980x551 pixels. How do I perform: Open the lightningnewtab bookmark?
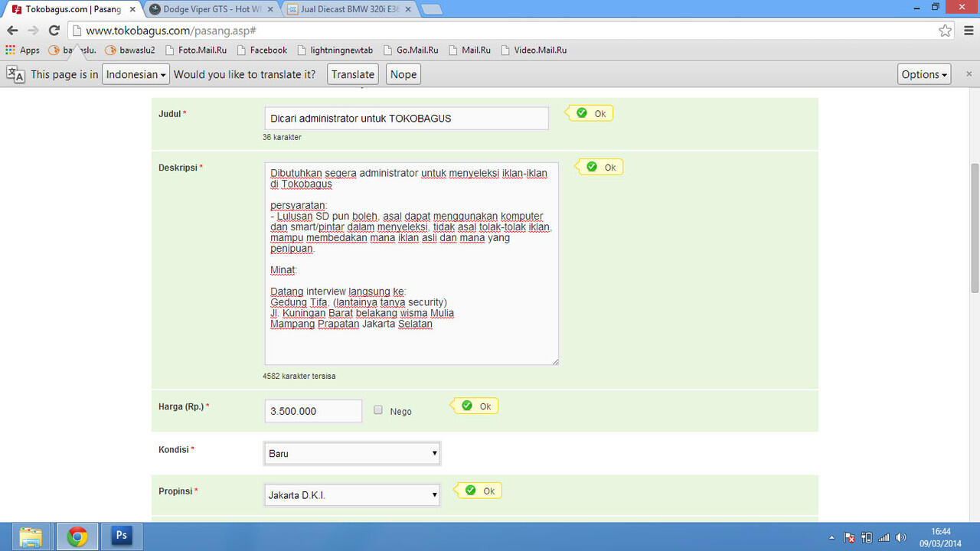click(x=335, y=50)
